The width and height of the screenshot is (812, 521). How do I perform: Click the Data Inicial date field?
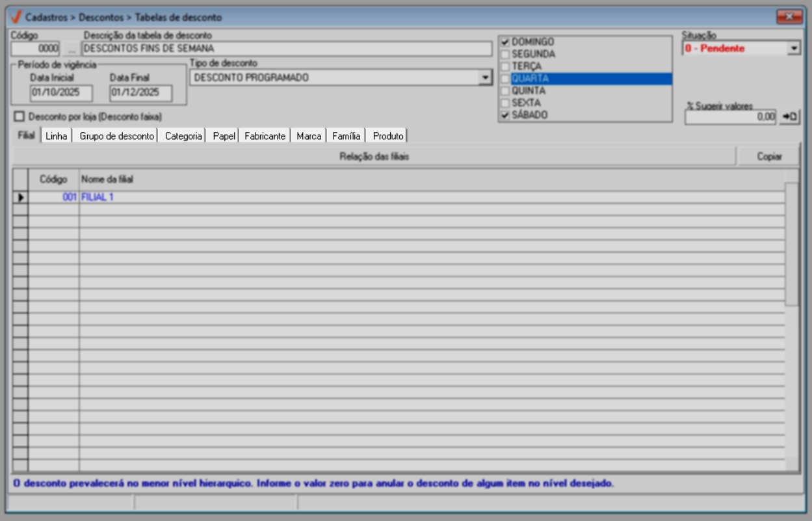click(61, 93)
